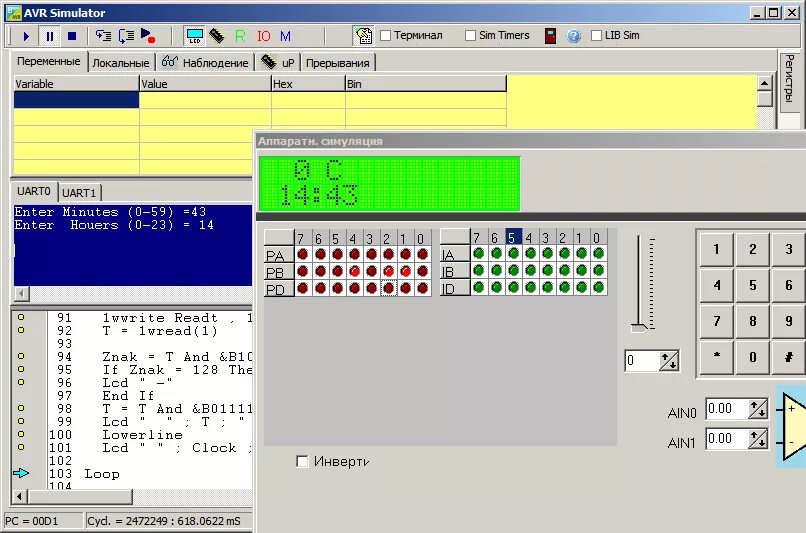Click the Variable column header
The width and height of the screenshot is (806, 533).
(76, 84)
